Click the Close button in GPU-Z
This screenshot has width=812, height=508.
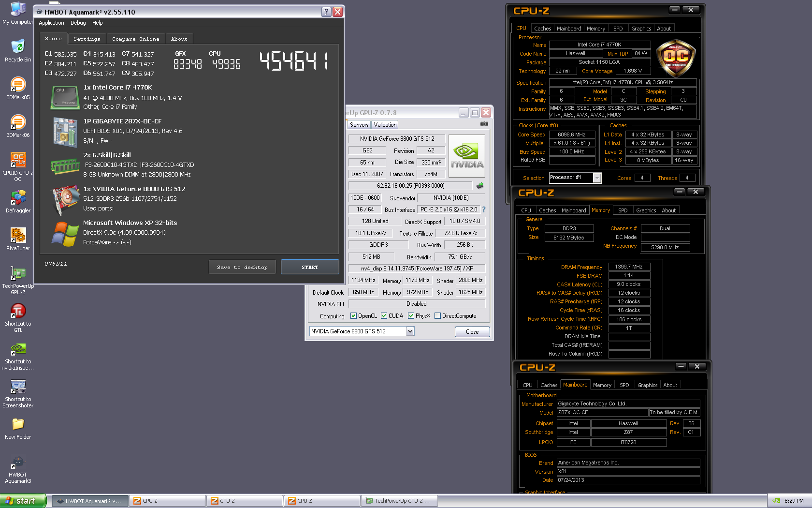pos(472,332)
